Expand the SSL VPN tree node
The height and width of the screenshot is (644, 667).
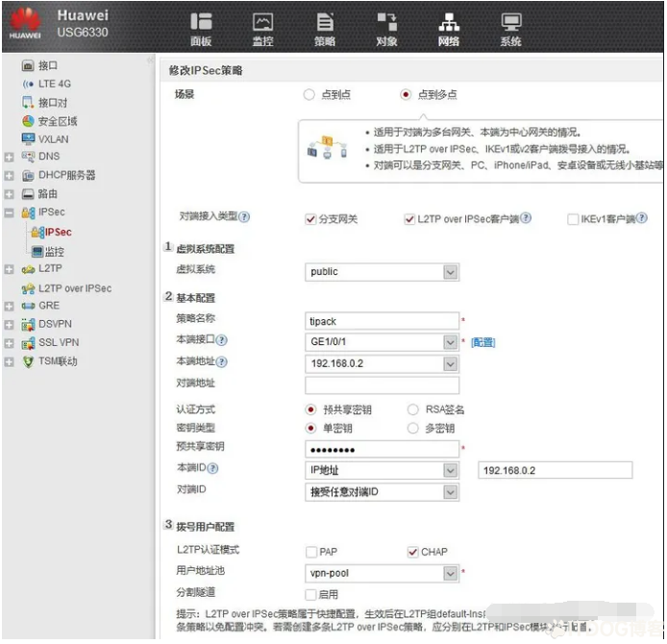pyautogui.click(x=9, y=343)
